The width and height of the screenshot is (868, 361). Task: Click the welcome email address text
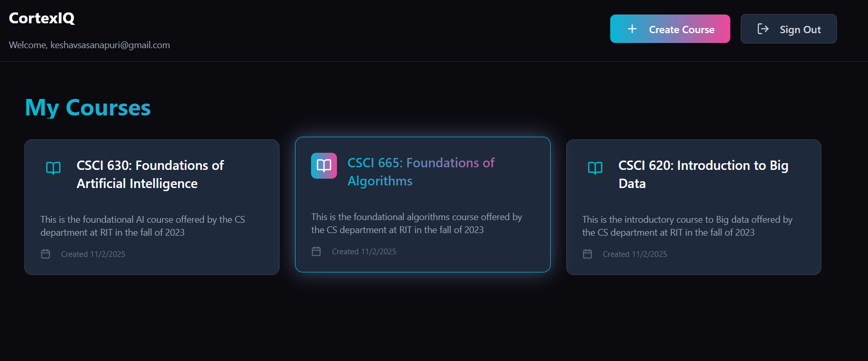(110, 45)
